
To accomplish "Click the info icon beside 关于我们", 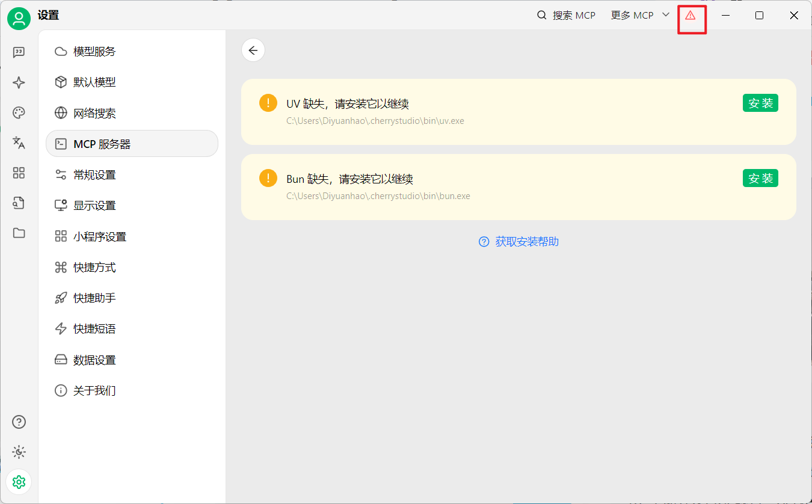I will 61,390.
